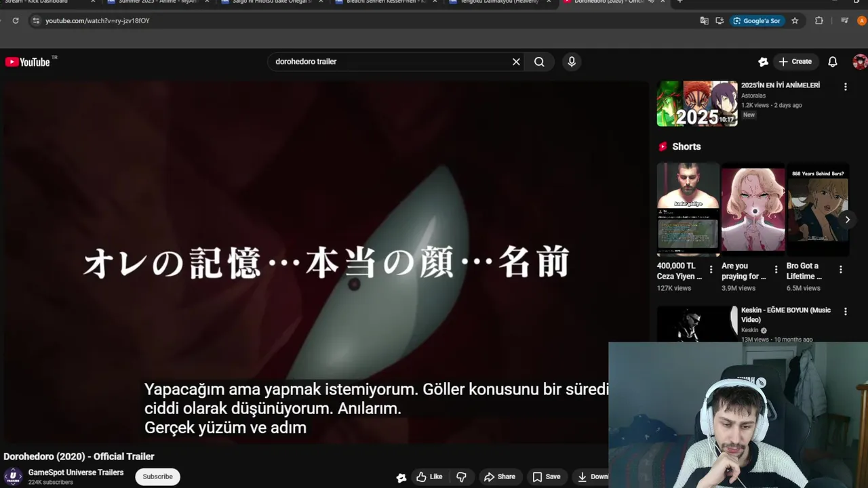Image resolution: width=868 pixels, height=488 pixels.
Task: Open options for the 400,000 TL short
Action: pos(711,270)
